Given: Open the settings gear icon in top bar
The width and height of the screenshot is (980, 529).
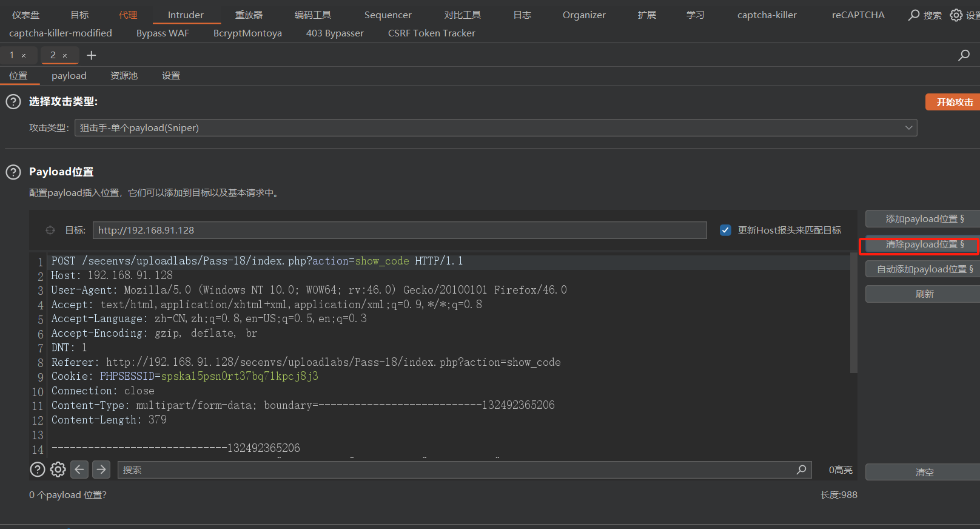Looking at the screenshot, I should 956,15.
